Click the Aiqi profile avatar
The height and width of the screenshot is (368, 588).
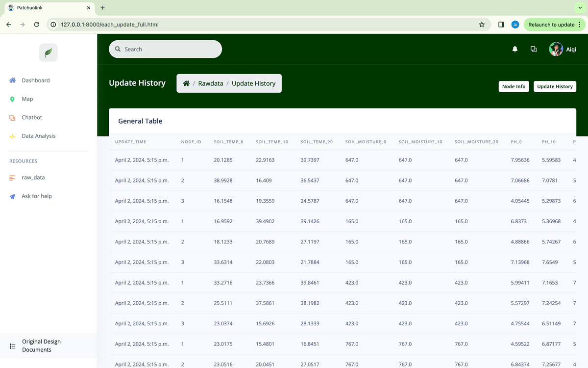click(x=556, y=49)
